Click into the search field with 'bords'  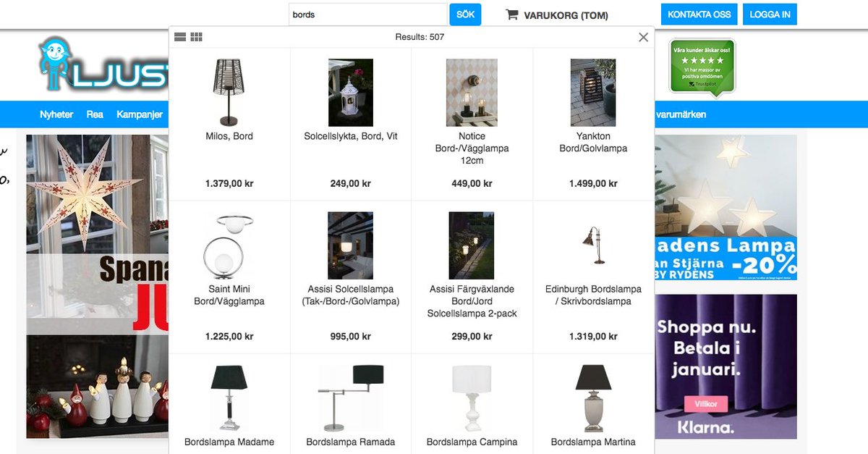click(x=368, y=14)
